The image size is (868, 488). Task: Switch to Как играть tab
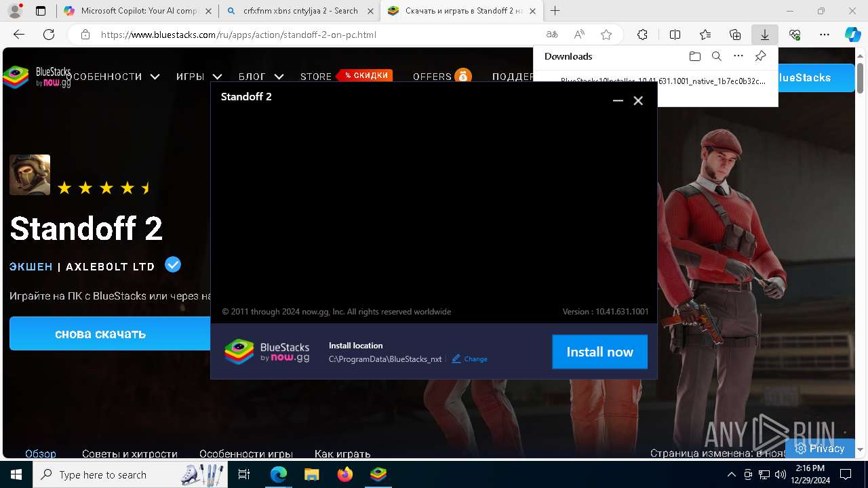coord(342,453)
